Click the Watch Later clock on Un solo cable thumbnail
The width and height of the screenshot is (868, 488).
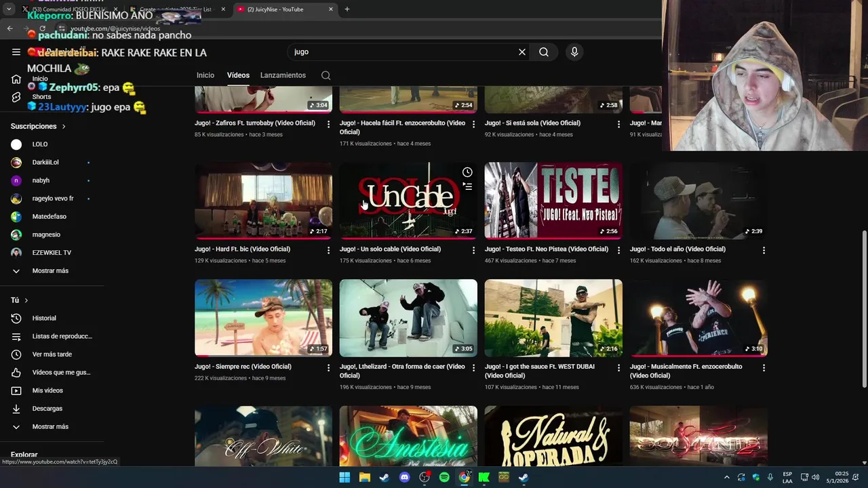467,172
